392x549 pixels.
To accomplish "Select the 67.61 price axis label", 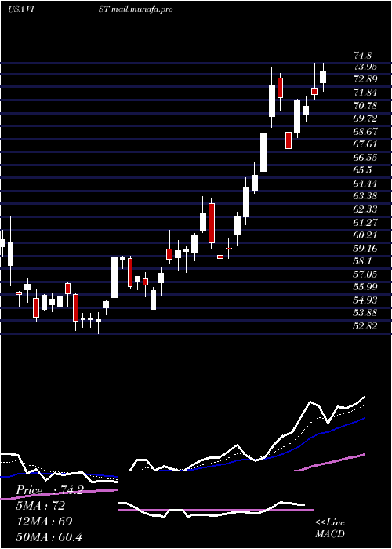I will (x=365, y=144).
